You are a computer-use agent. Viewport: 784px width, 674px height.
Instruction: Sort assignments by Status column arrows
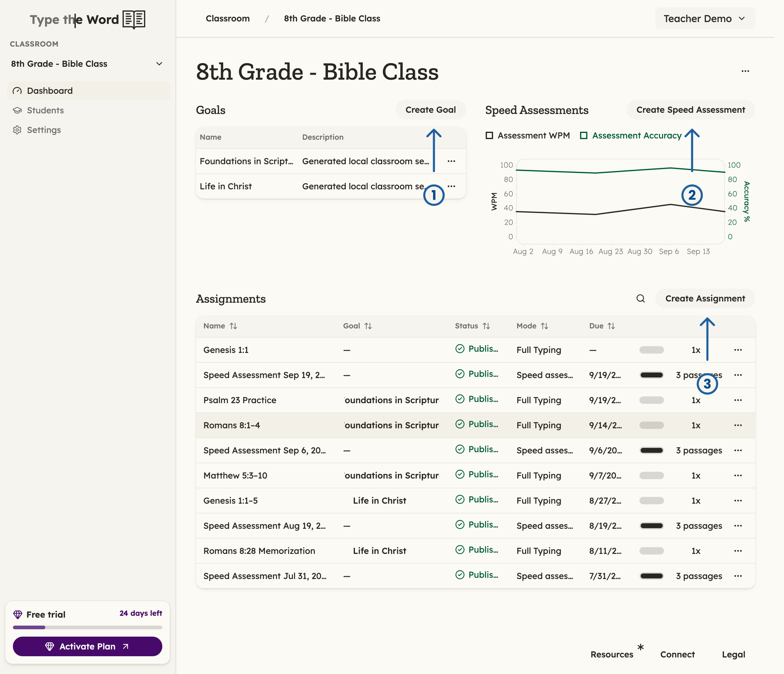(x=486, y=326)
